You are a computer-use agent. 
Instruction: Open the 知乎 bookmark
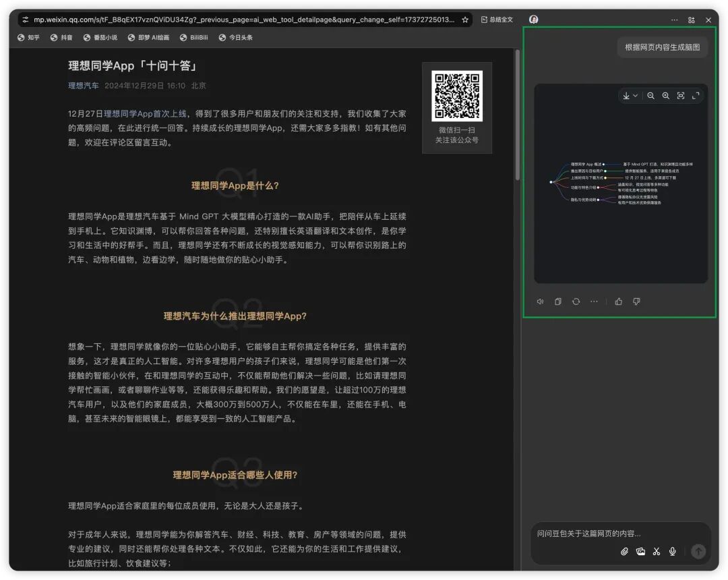coord(28,38)
